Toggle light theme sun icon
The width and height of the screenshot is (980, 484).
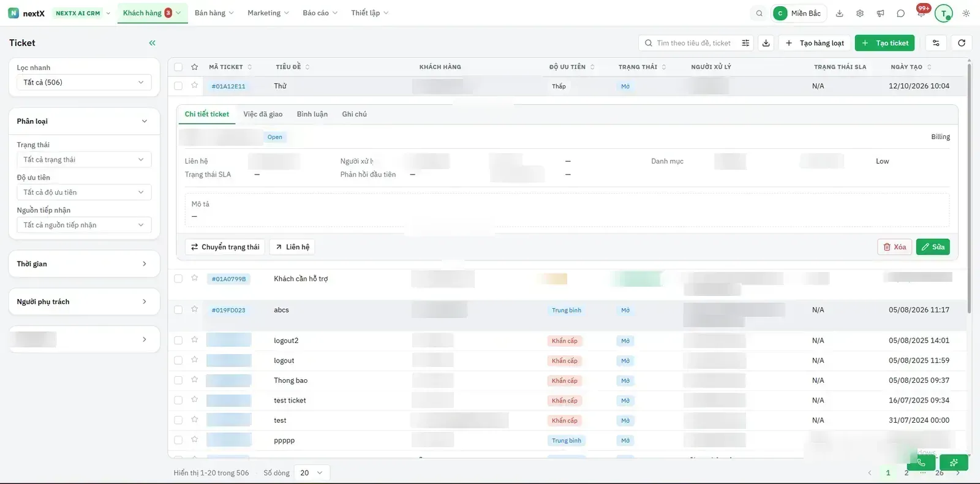[x=966, y=13]
